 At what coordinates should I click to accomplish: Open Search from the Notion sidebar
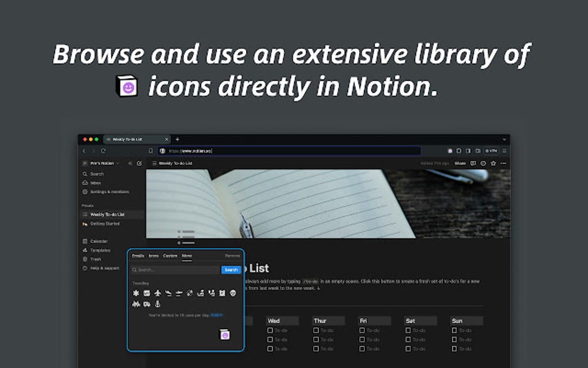(x=95, y=173)
